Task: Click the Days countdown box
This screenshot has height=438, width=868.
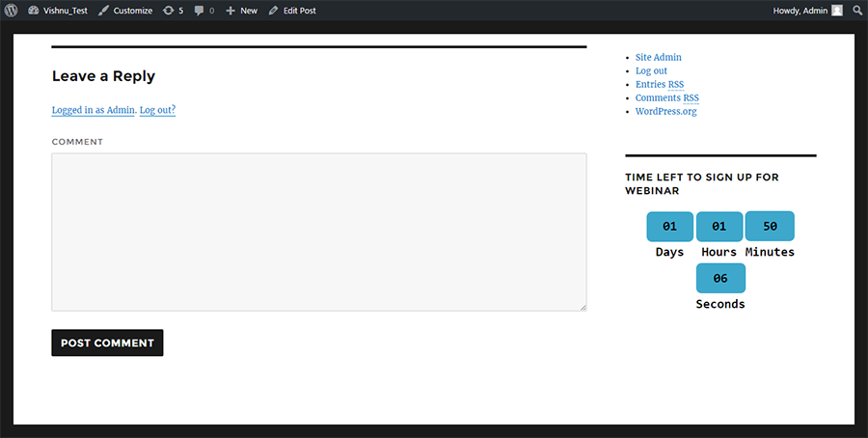Action: [x=670, y=227]
